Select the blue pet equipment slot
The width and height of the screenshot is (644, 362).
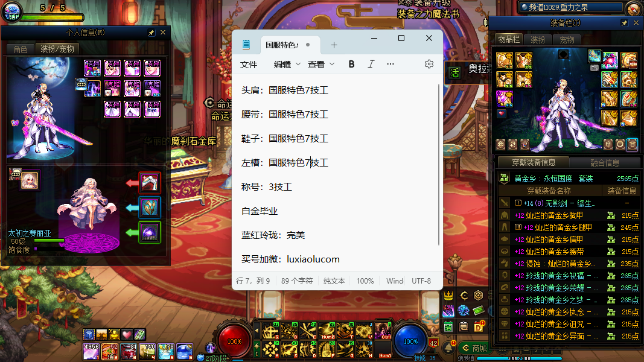tap(149, 207)
